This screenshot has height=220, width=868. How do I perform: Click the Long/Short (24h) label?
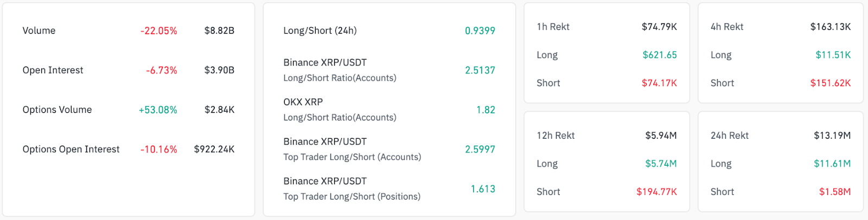pyautogui.click(x=320, y=31)
